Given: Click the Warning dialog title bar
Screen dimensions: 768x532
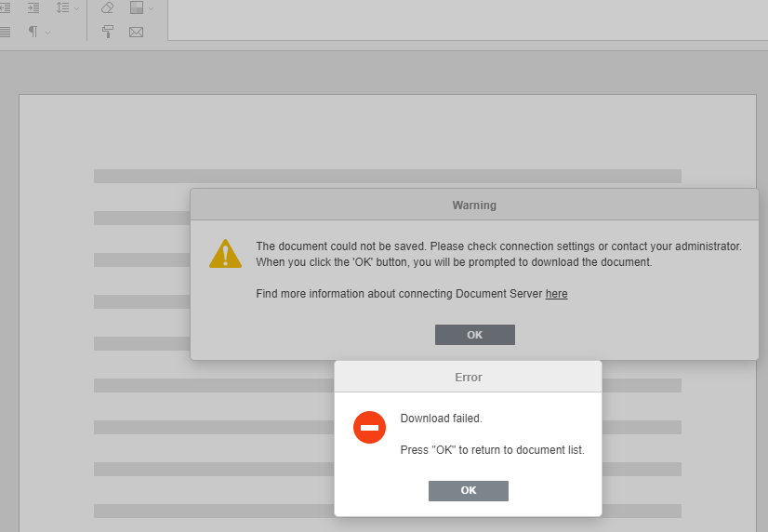Looking at the screenshot, I should pos(474,205).
